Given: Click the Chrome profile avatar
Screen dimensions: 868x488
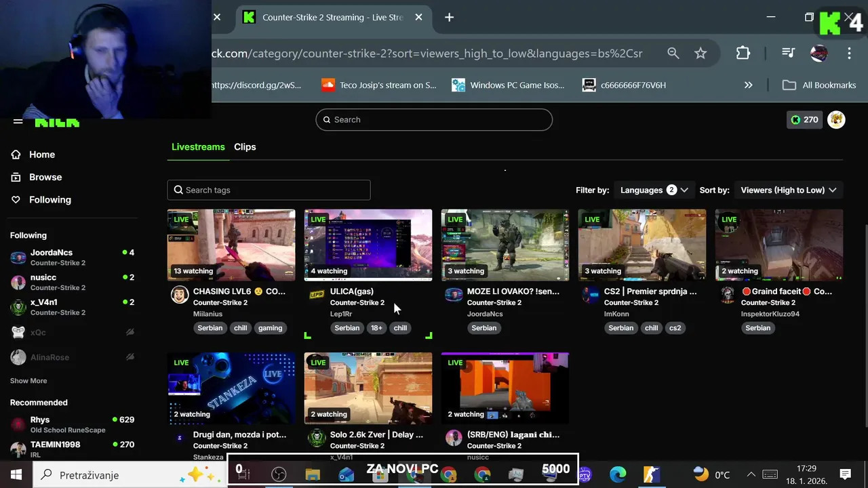Looking at the screenshot, I should [x=819, y=53].
